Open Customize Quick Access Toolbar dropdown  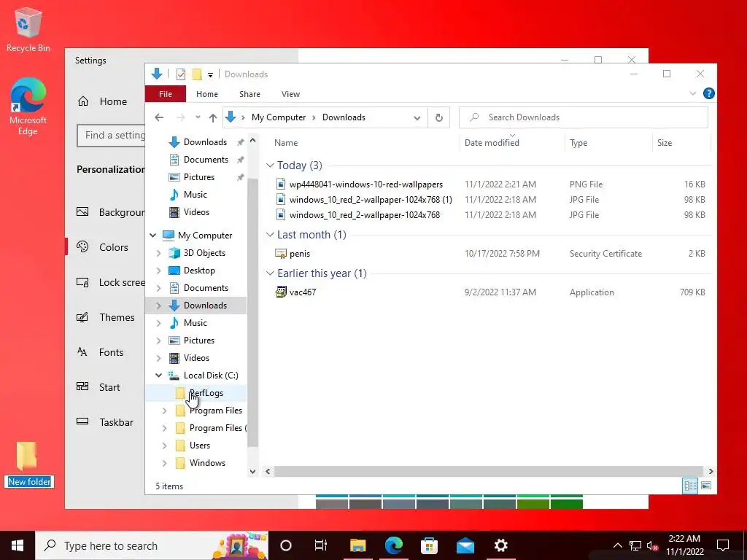210,75
